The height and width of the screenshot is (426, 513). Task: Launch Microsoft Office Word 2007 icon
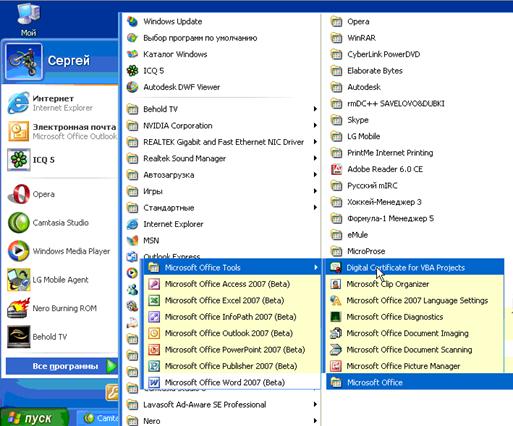(x=154, y=382)
